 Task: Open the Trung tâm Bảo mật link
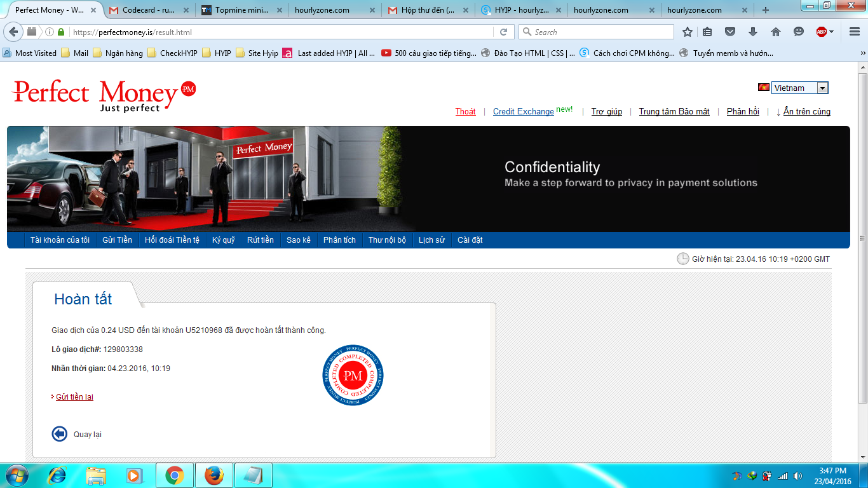click(x=674, y=112)
